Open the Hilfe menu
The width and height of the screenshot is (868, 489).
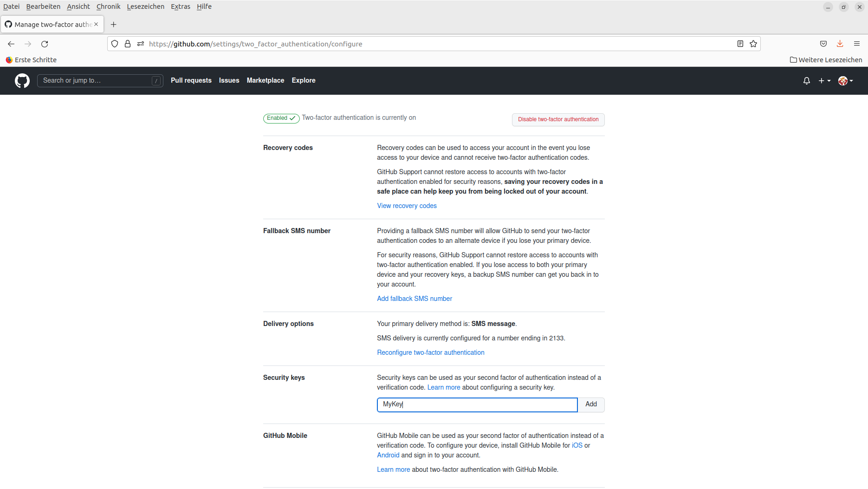204,7
